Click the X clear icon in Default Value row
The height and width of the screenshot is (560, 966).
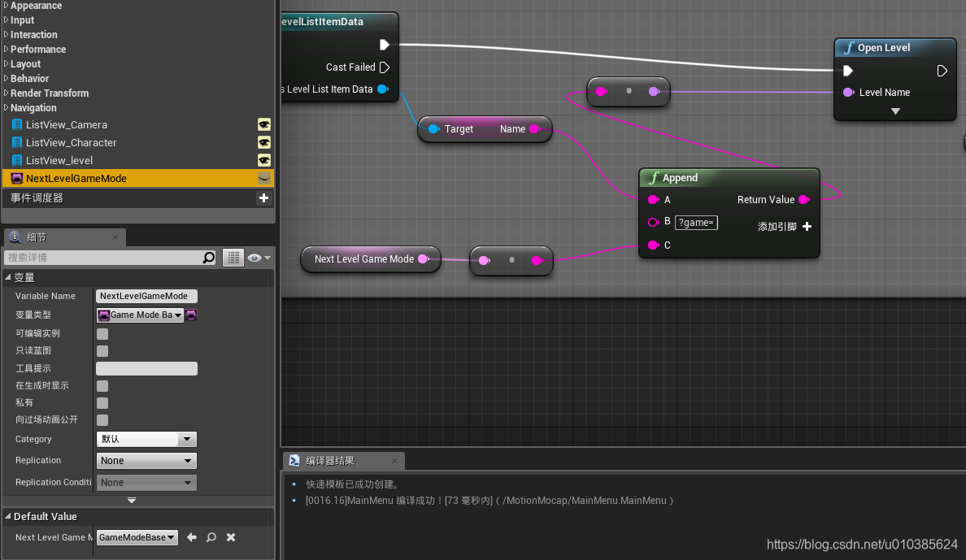(x=230, y=536)
